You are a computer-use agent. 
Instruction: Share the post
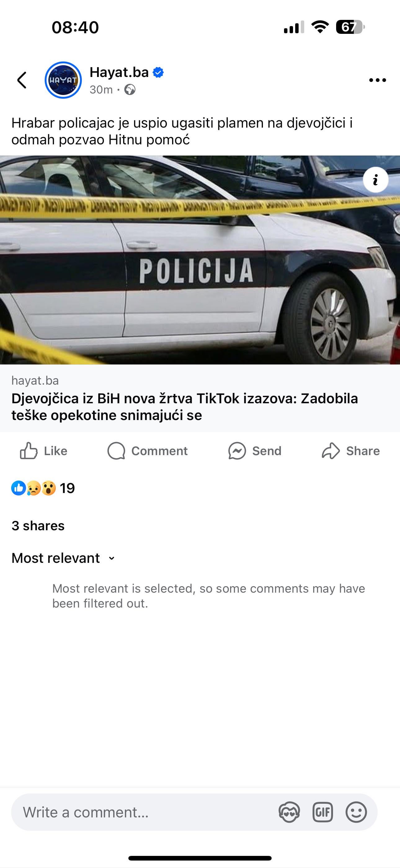coord(350,451)
